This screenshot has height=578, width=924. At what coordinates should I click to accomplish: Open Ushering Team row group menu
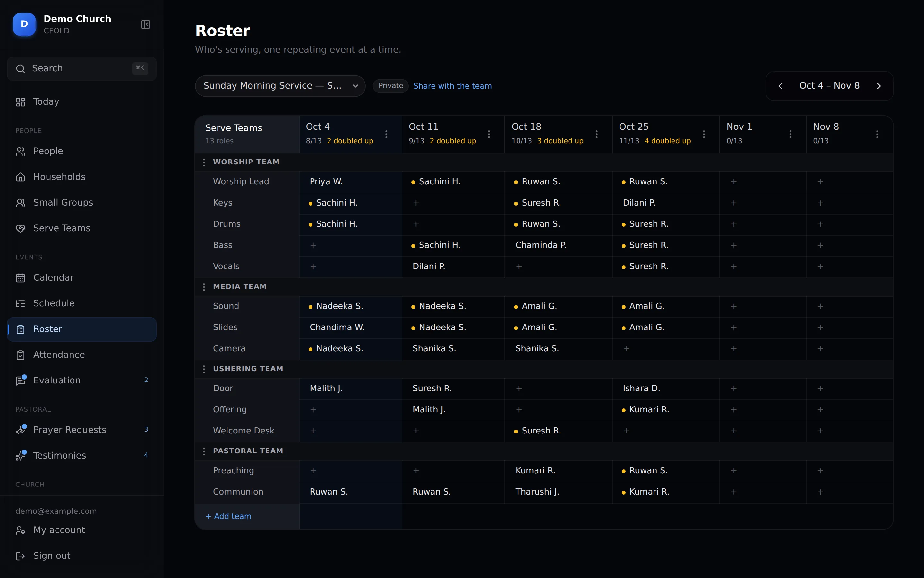point(204,369)
